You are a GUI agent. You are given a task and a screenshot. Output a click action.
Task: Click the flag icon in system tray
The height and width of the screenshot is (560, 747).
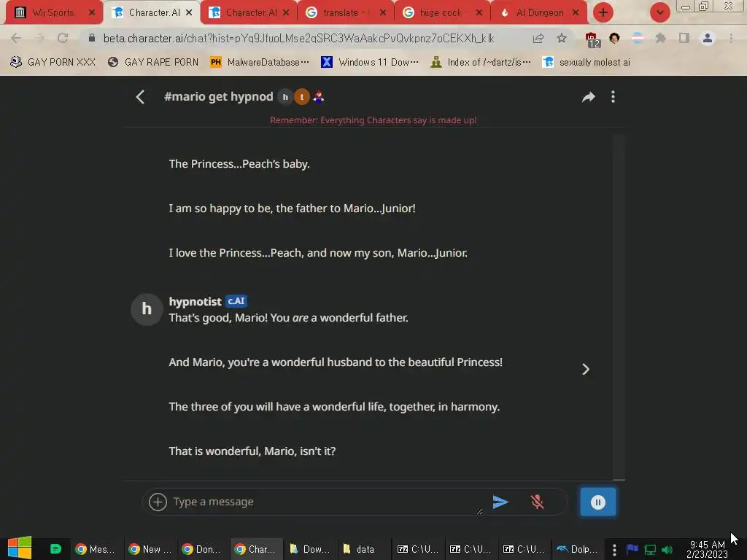(632, 549)
